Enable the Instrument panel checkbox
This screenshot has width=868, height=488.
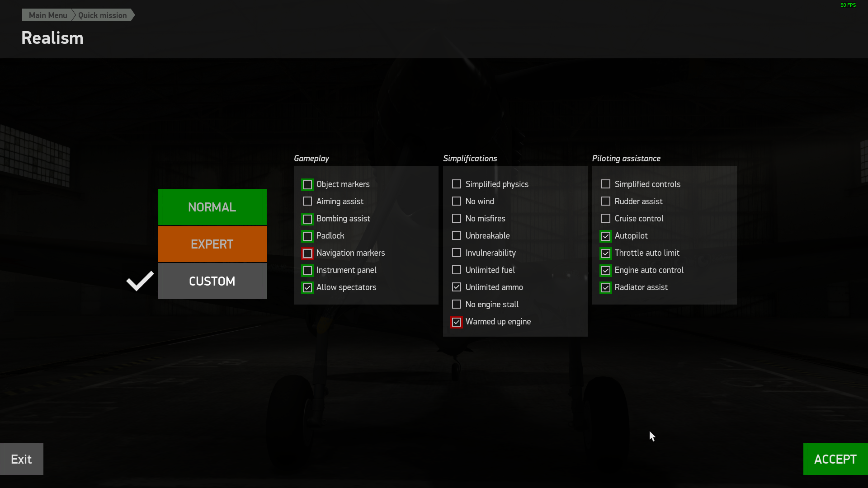coord(307,271)
